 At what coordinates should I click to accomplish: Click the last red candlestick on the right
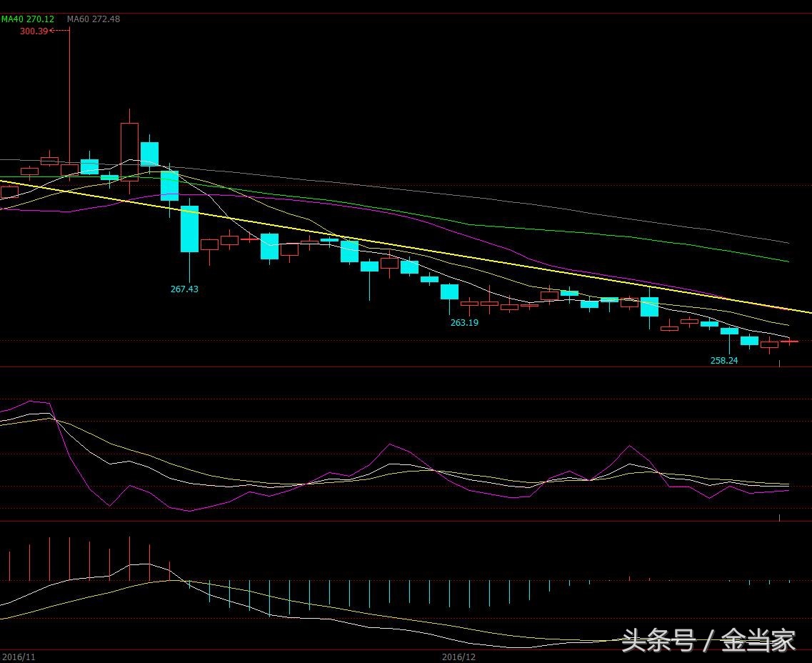click(789, 342)
